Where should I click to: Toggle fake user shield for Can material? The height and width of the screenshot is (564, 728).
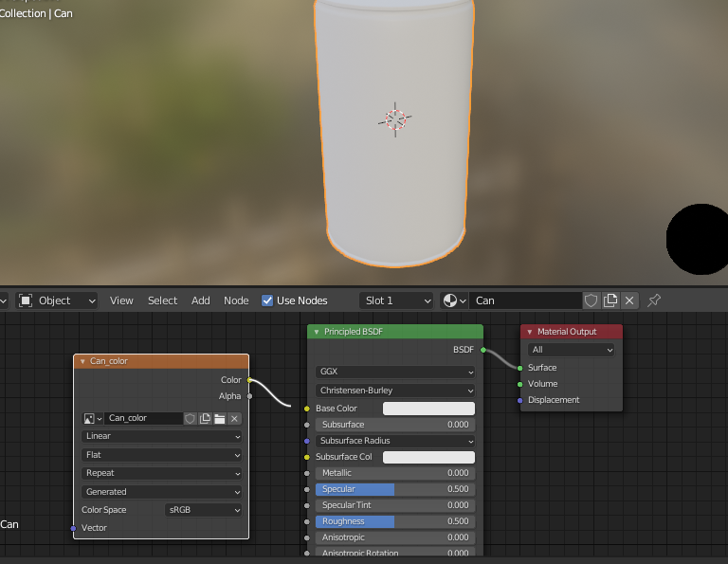click(591, 300)
